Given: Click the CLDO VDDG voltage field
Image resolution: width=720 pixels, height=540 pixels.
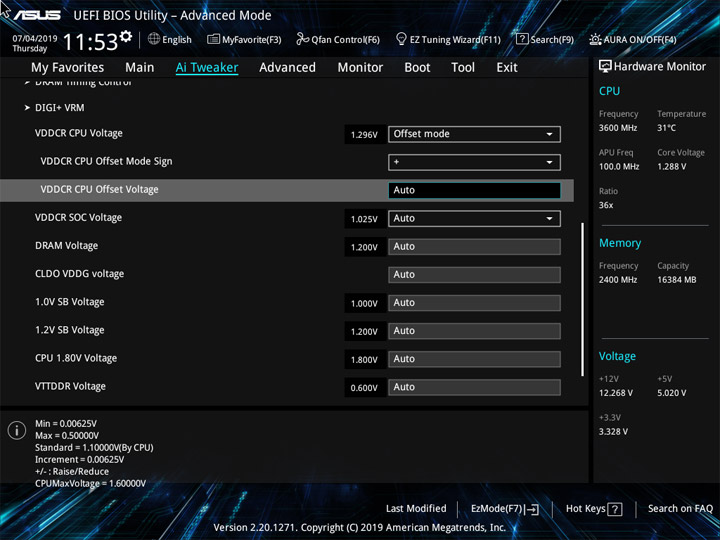Looking at the screenshot, I should click(474, 275).
